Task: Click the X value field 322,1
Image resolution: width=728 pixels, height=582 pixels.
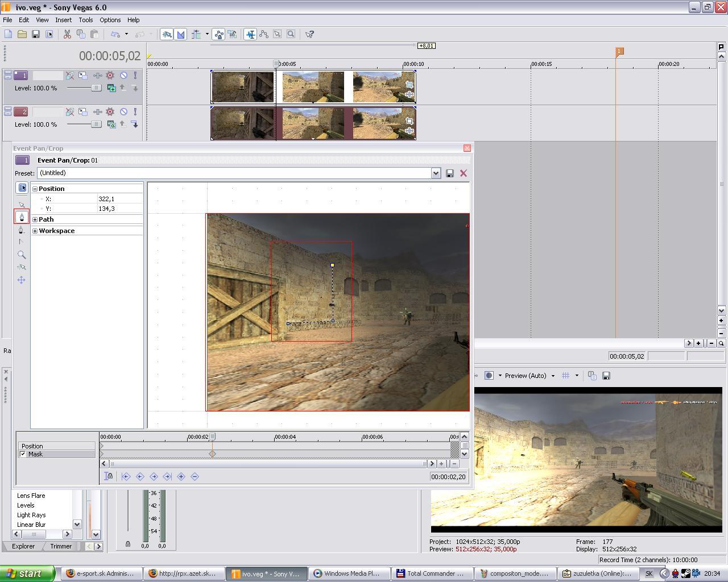Action: [x=119, y=199]
